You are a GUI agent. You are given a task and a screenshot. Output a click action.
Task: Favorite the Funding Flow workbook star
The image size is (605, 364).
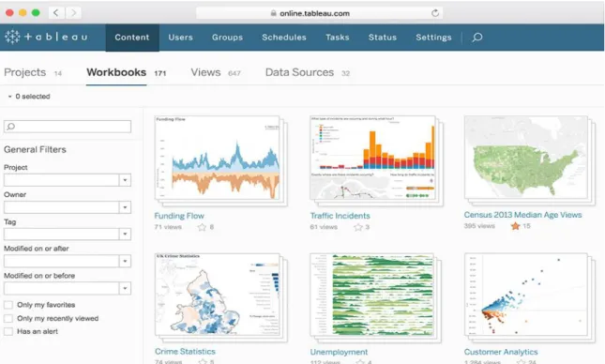click(x=202, y=227)
